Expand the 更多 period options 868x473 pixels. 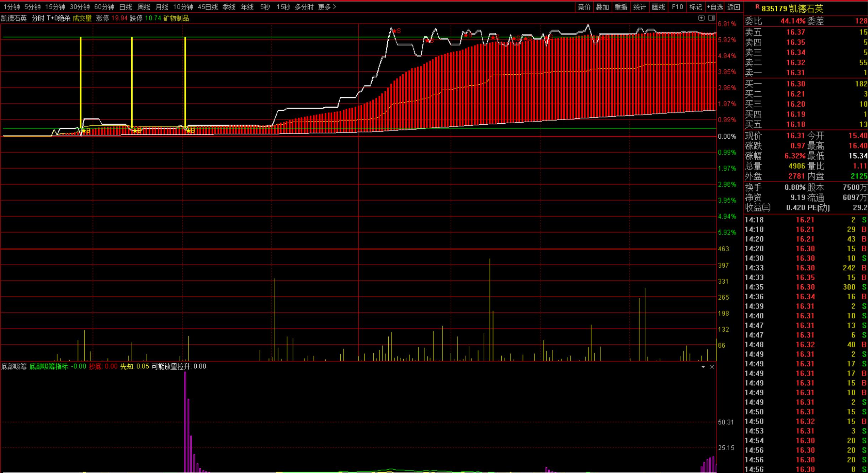(x=327, y=7)
